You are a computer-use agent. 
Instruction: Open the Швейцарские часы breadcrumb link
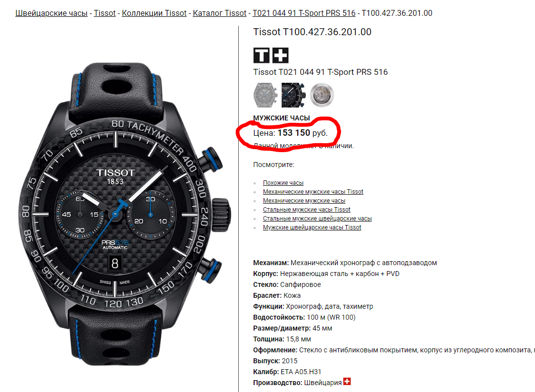(52, 13)
